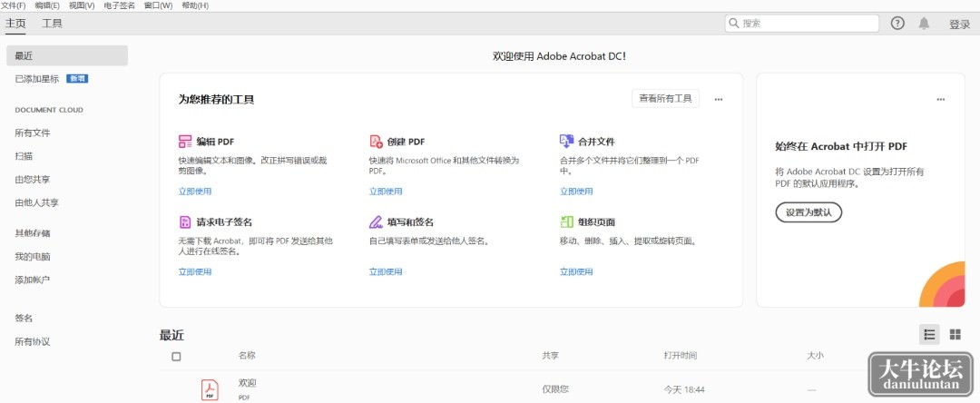Image resolution: width=980 pixels, height=403 pixels.
Task: Click the Edit PDF tool icon
Action: tap(185, 142)
